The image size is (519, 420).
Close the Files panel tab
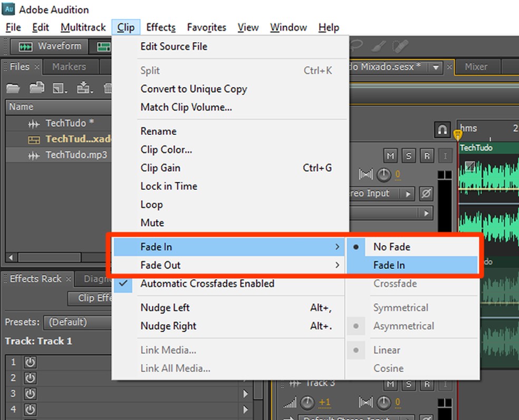[x=37, y=67]
